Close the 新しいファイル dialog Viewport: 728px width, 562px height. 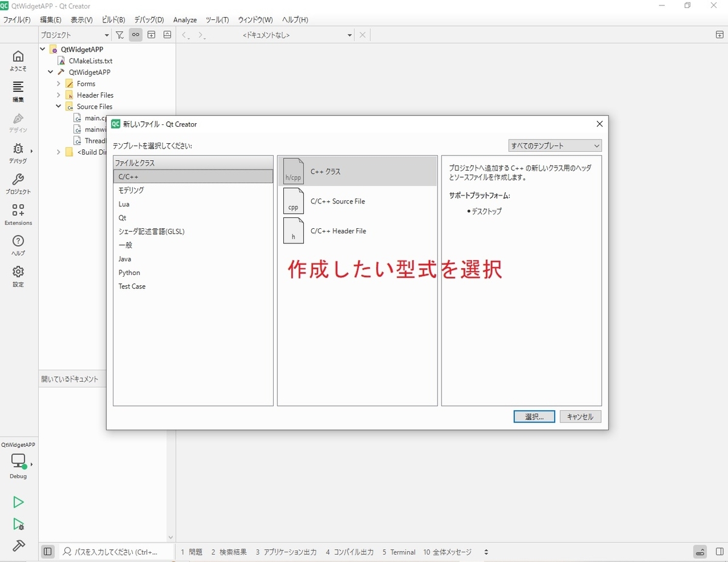tap(599, 124)
